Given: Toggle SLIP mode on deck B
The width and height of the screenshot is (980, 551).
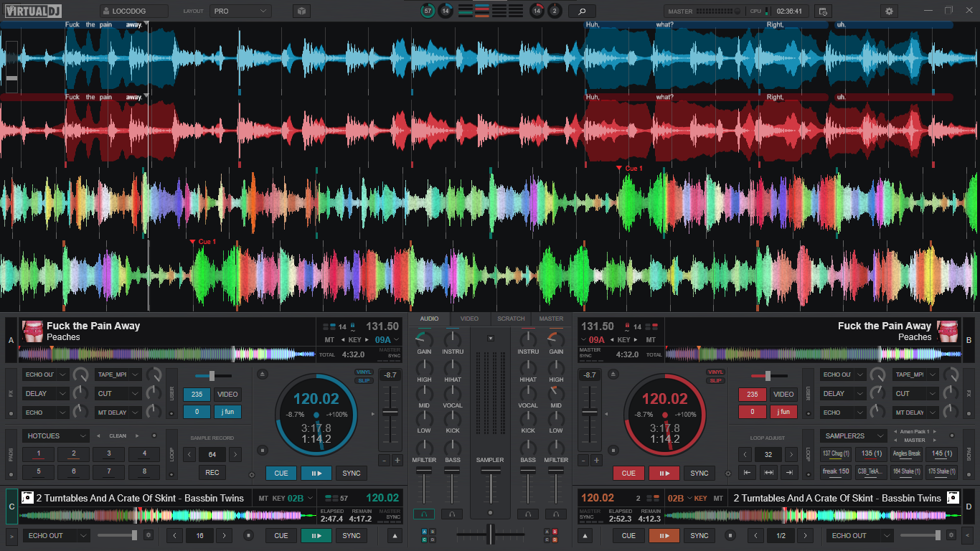Looking at the screenshot, I should pos(715,380).
